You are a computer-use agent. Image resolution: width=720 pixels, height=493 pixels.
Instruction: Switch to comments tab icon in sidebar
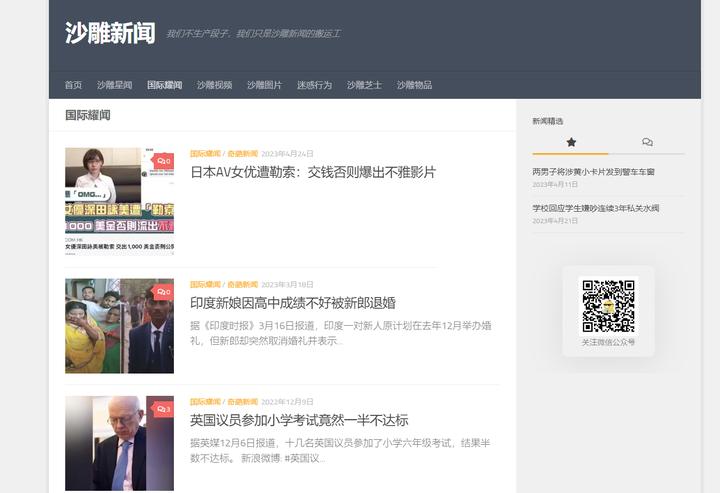[647, 142]
